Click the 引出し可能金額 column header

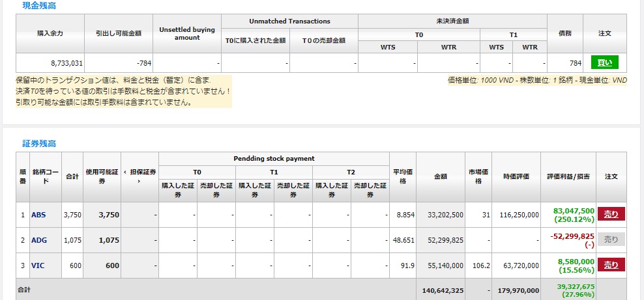pos(118,33)
